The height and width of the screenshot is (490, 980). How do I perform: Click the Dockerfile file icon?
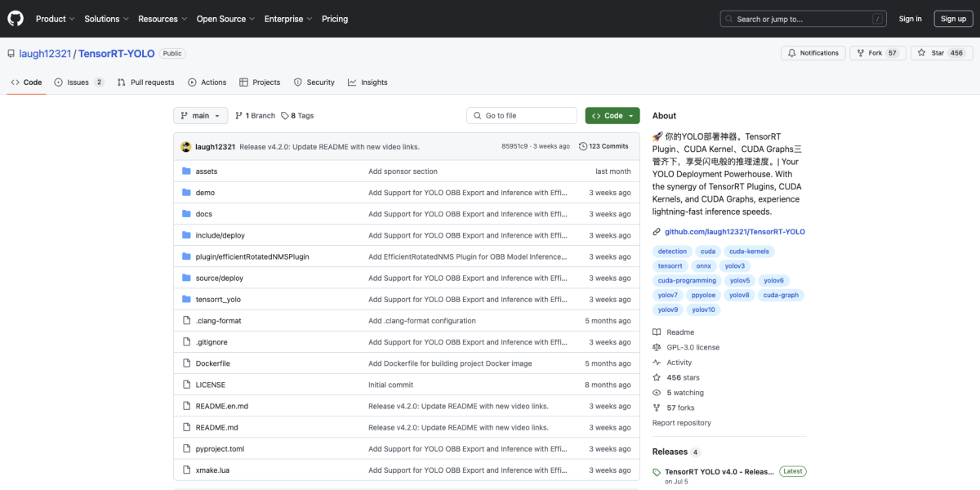(x=186, y=363)
